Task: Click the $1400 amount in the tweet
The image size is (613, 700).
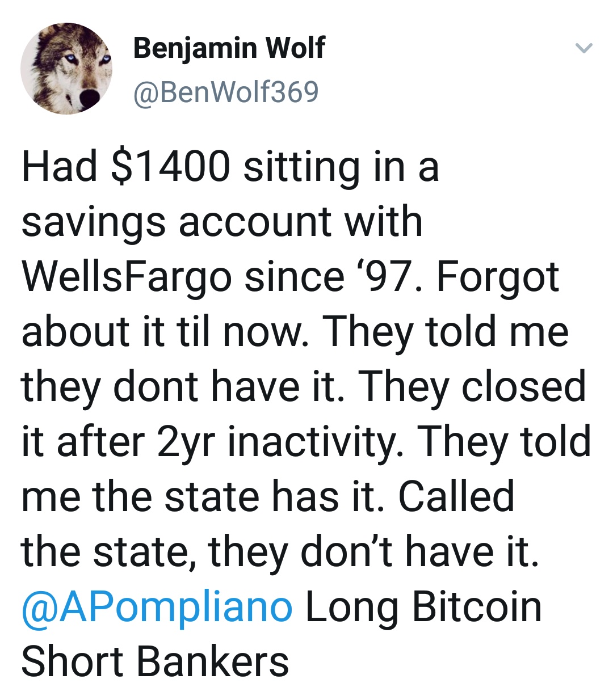Action: 172,168
